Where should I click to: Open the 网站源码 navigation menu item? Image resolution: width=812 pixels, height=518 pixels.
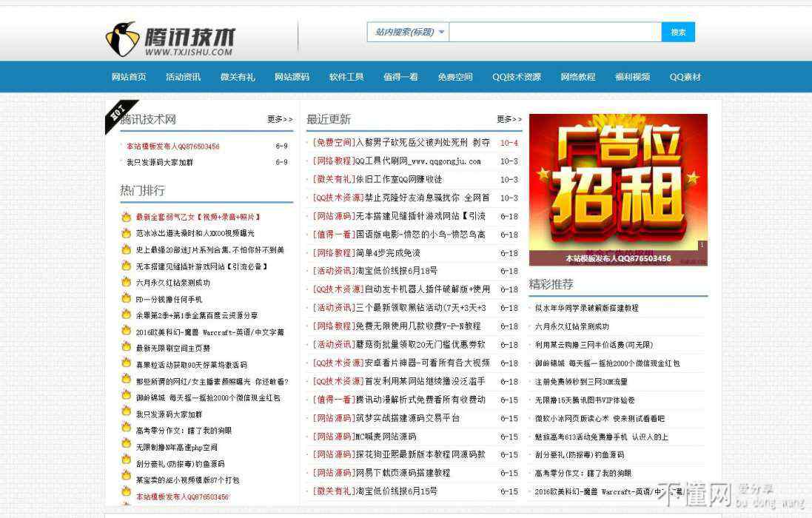[x=292, y=77]
